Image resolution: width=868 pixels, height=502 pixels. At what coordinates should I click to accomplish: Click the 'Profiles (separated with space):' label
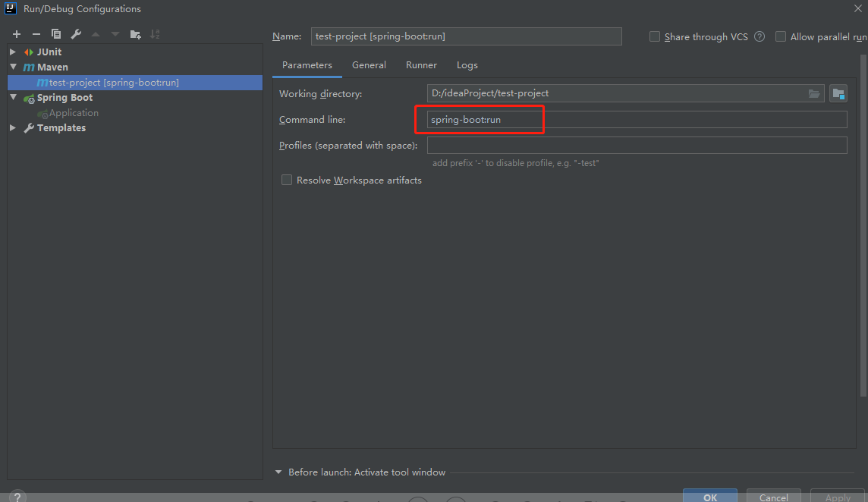tap(348, 146)
